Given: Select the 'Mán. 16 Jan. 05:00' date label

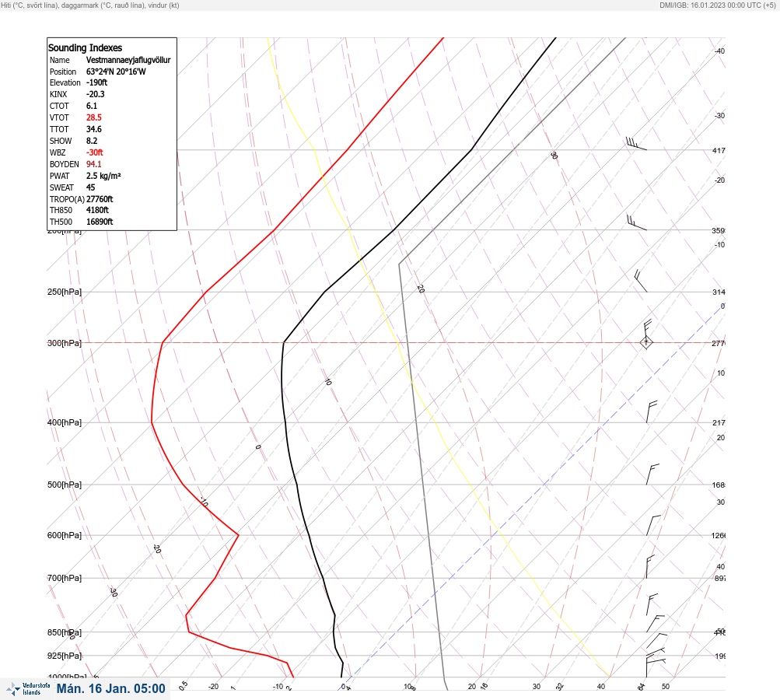Looking at the screenshot, I should pyautogui.click(x=111, y=688).
